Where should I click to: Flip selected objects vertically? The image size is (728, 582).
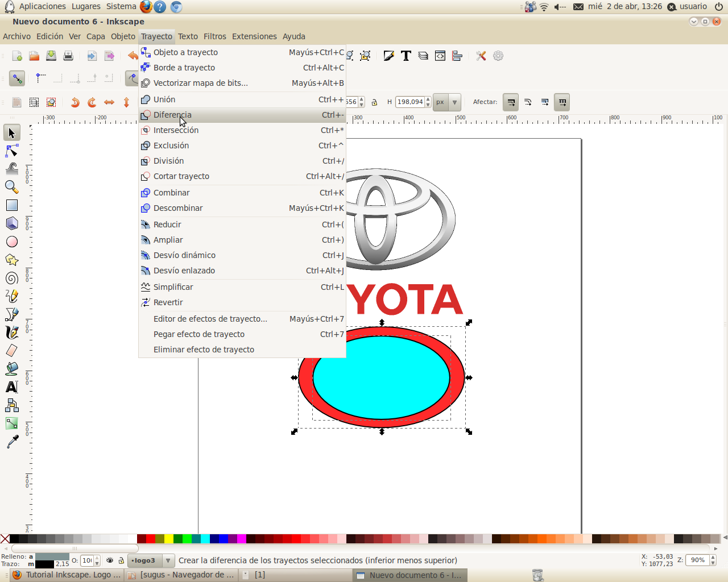126,102
